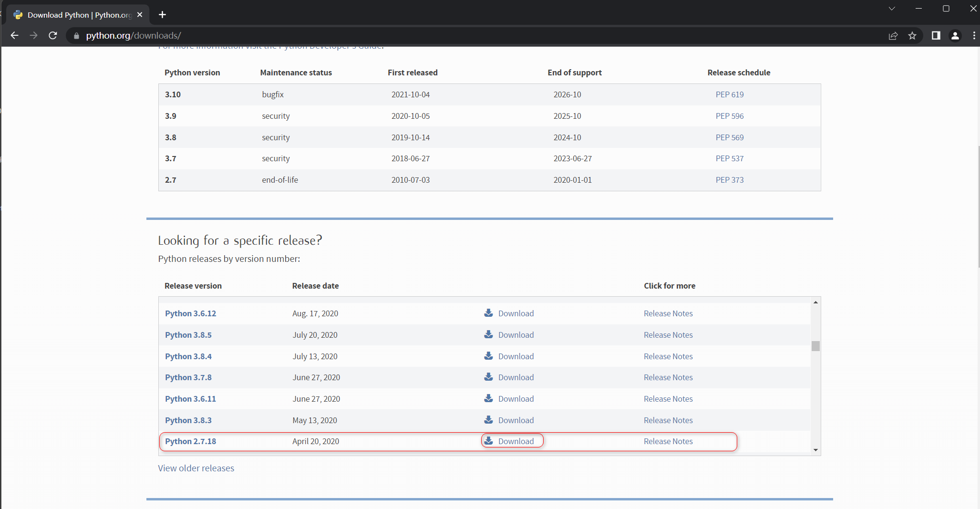The height and width of the screenshot is (509, 980).
Task: Click Download link for Python 3.8.3
Action: tap(516, 420)
